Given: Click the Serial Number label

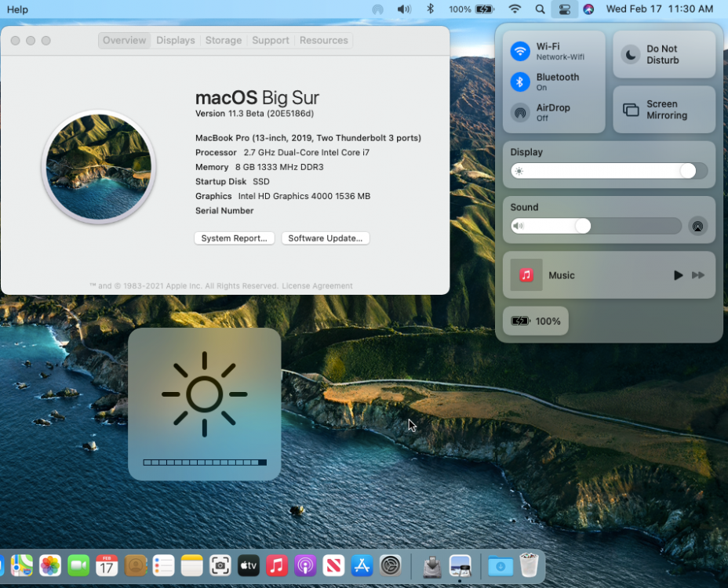Looking at the screenshot, I should pyautogui.click(x=224, y=211).
